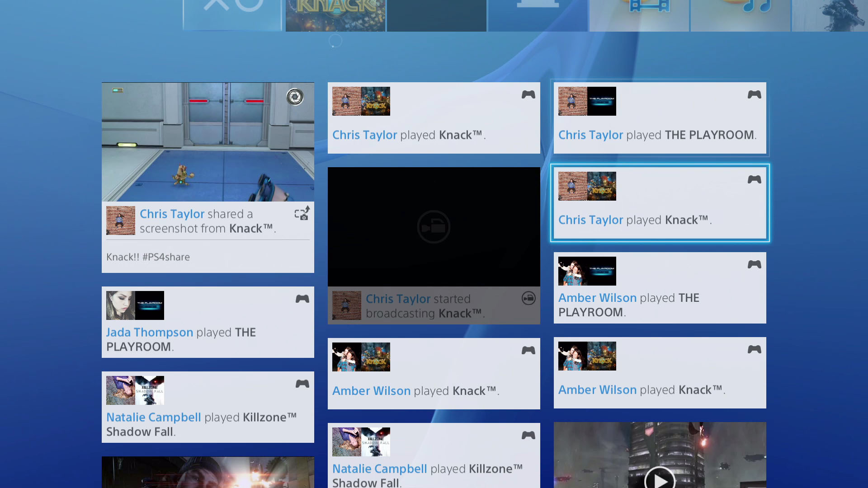Click 'Killzone™ Shadow Fall' text in left-column card

point(202,425)
